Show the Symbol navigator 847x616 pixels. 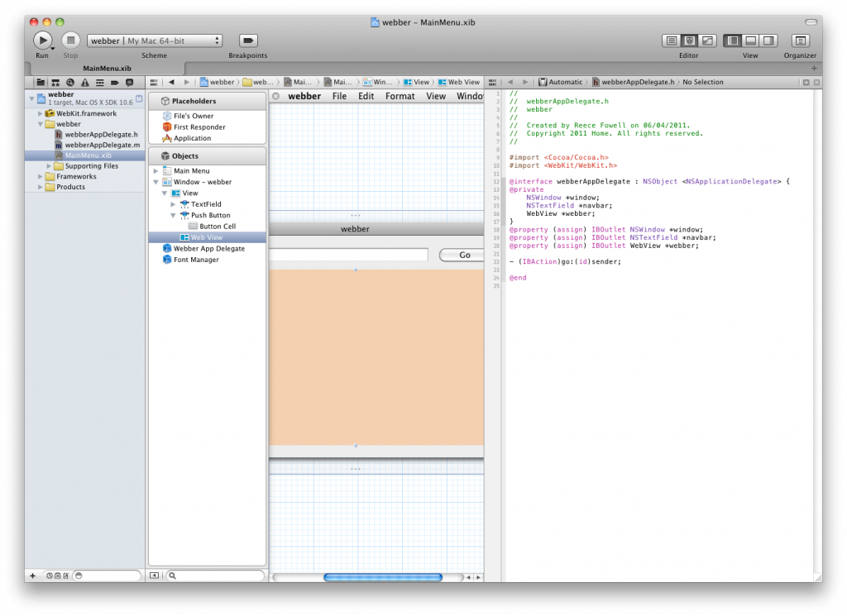pos(55,83)
